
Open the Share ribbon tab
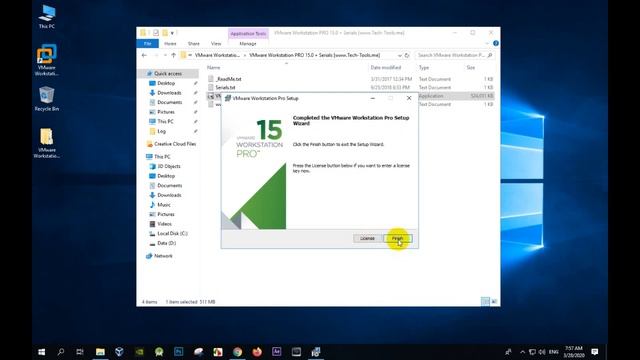point(194,44)
